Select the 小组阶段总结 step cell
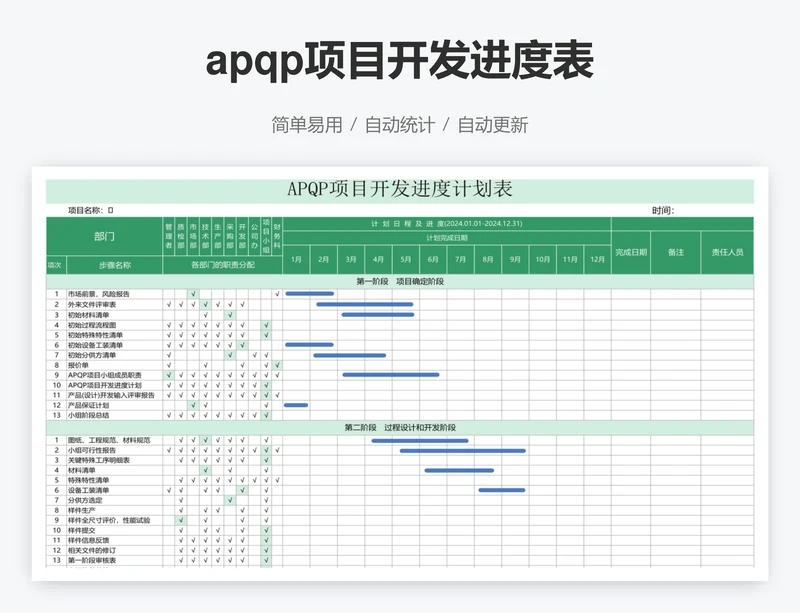The height and width of the screenshot is (613, 800). [x=114, y=415]
